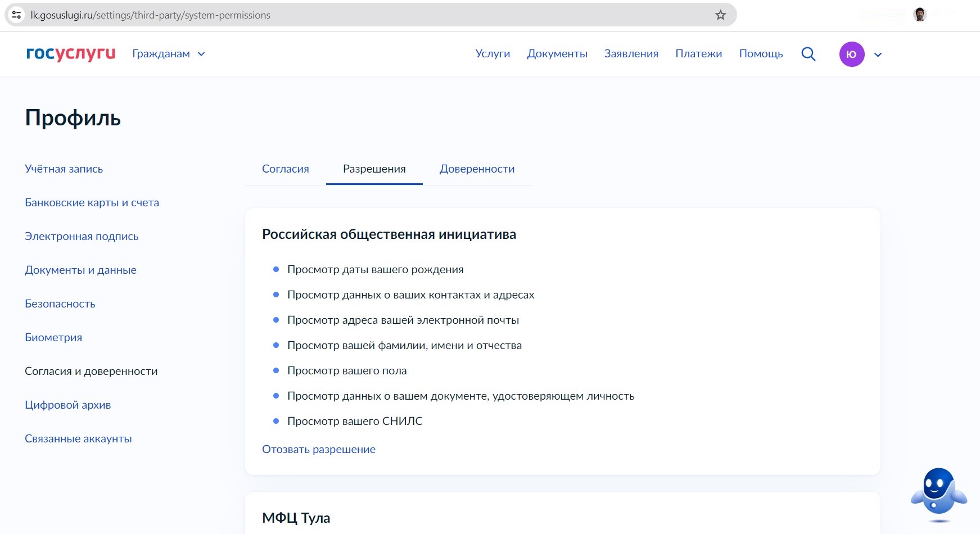
Task: Expand the user account chevron
Action: tap(878, 55)
